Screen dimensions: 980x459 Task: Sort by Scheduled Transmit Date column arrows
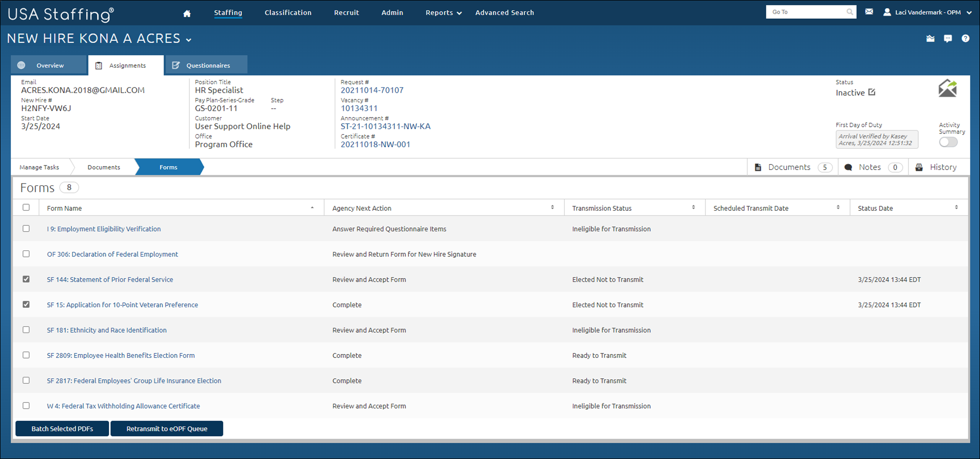[x=838, y=207]
